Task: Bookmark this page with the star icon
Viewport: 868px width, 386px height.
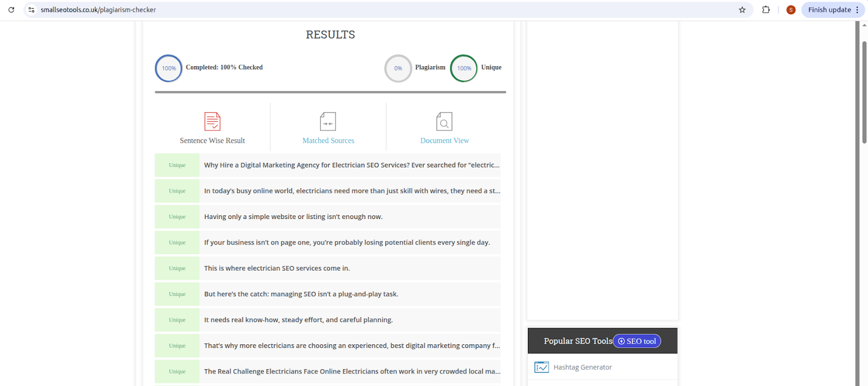Action: pos(742,10)
